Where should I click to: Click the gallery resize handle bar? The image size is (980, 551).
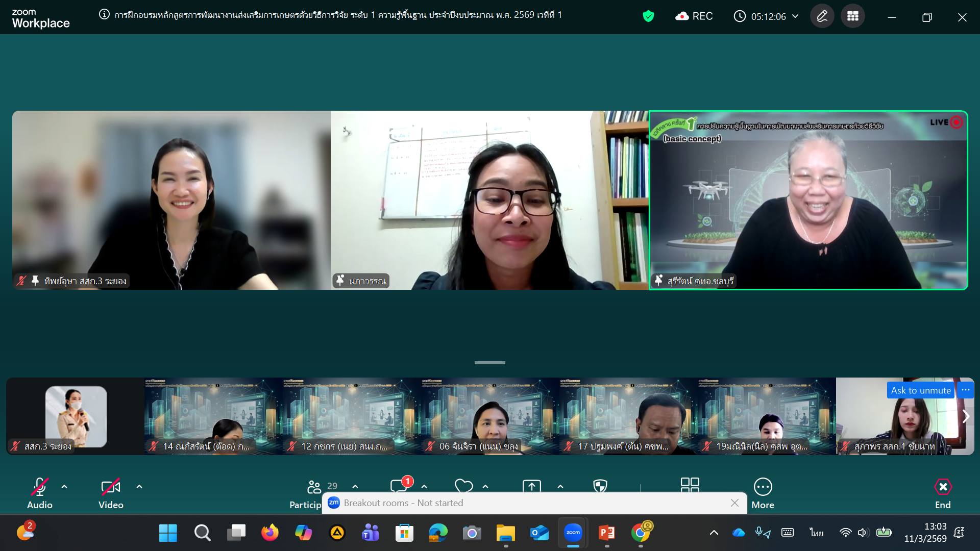click(x=489, y=363)
